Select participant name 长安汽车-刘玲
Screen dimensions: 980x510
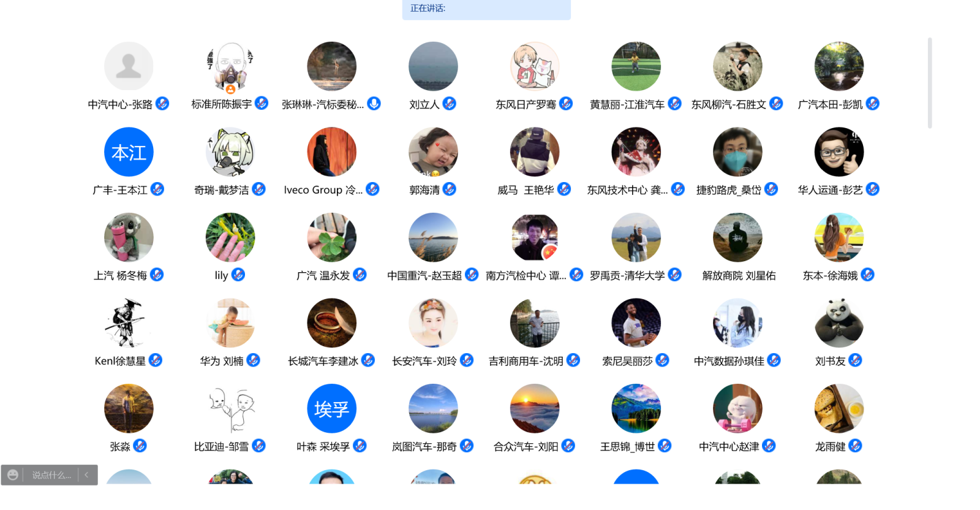pos(424,361)
